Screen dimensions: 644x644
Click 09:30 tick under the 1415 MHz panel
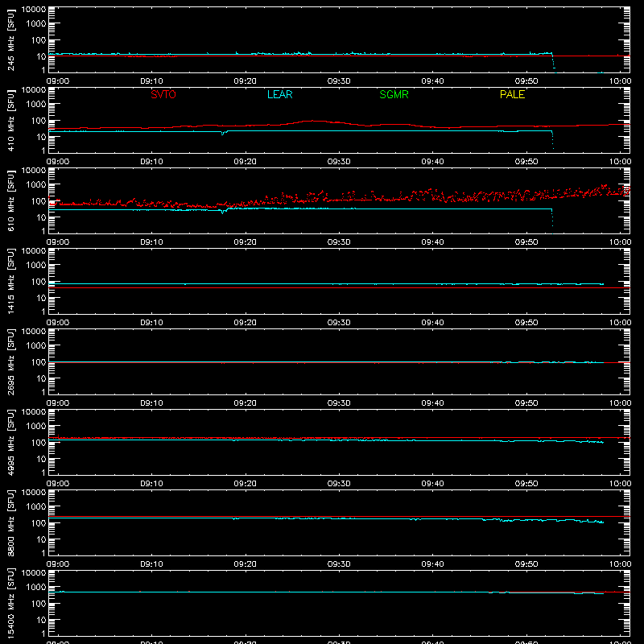coord(339,323)
